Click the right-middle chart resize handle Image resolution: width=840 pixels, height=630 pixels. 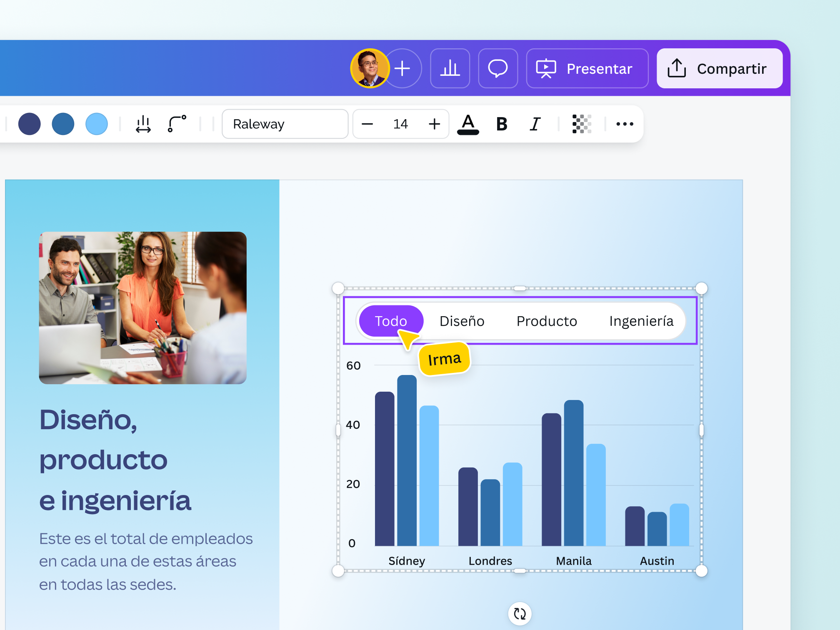[x=702, y=430]
